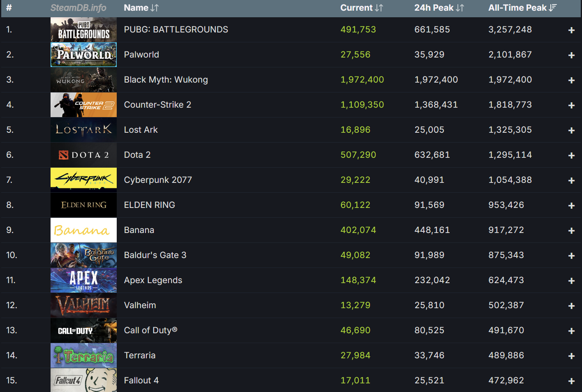Open the PUBG: BATTLEGROUNDS thumbnail image

[83, 30]
